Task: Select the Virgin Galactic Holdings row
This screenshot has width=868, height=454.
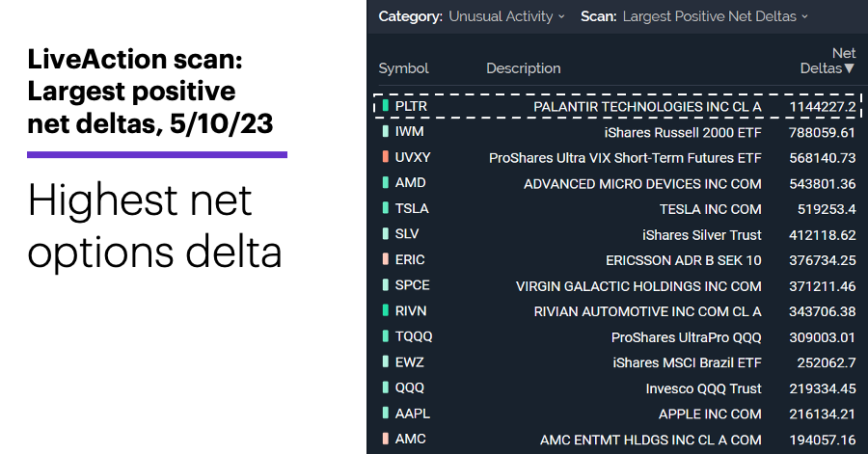Action: tap(618, 285)
